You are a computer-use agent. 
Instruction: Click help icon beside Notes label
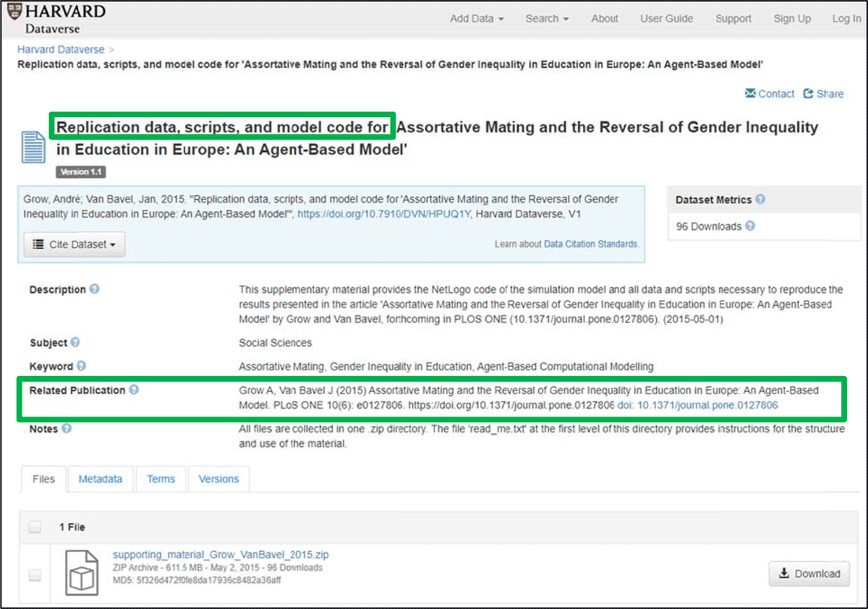(67, 428)
